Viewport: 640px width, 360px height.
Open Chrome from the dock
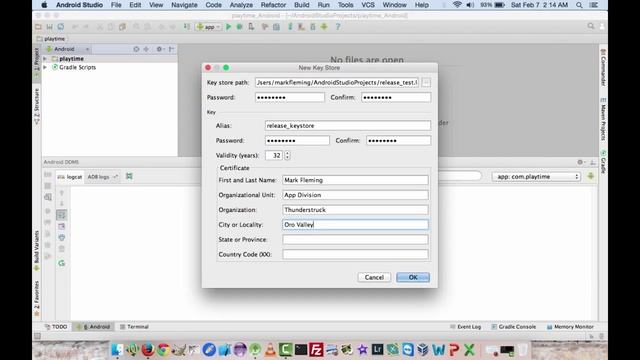pyautogui.click(x=163, y=350)
